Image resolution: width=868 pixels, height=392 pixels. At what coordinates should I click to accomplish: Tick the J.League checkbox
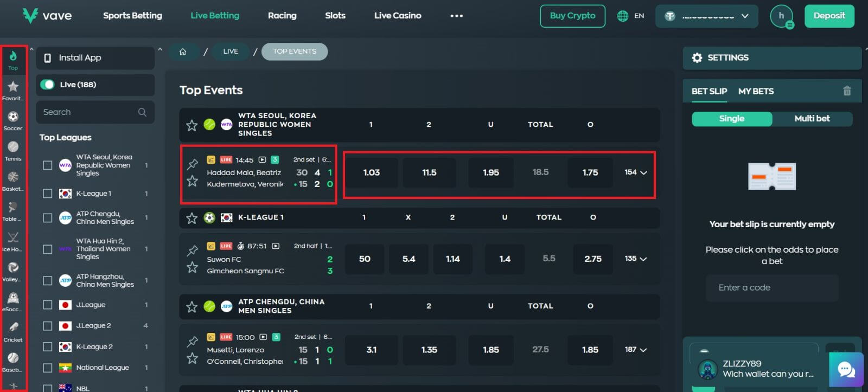coord(48,305)
